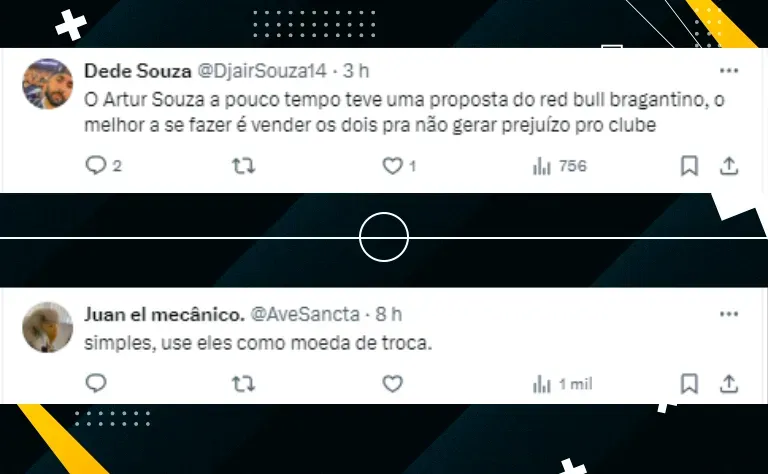Like Dede Souza's tweet

click(x=392, y=166)
